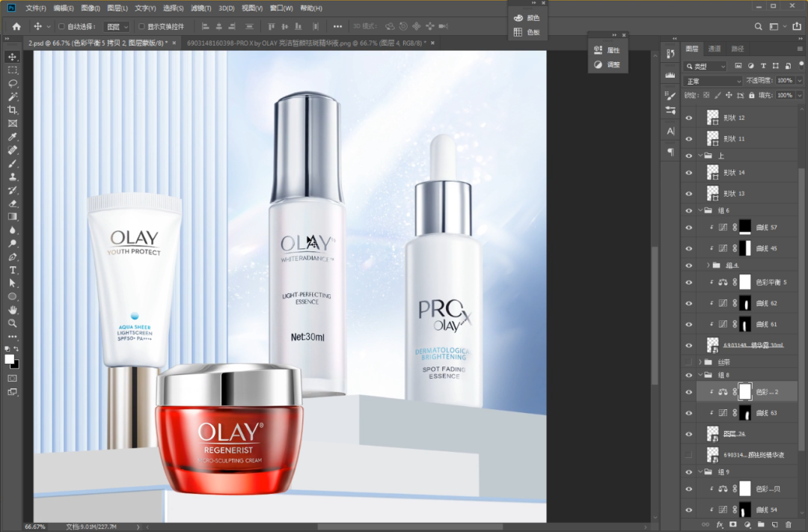Select the Hand tool
Image resolution: width=808 pixels, height=532 pixels.
tap(13, 311)
